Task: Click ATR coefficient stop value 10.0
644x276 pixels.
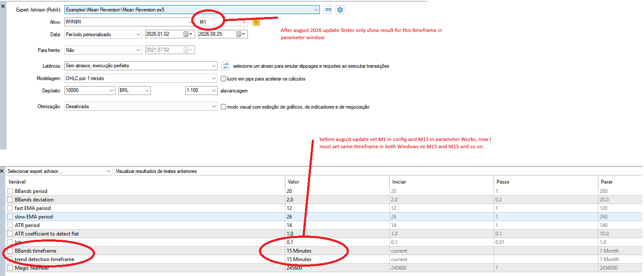Action: pos(604,234)
